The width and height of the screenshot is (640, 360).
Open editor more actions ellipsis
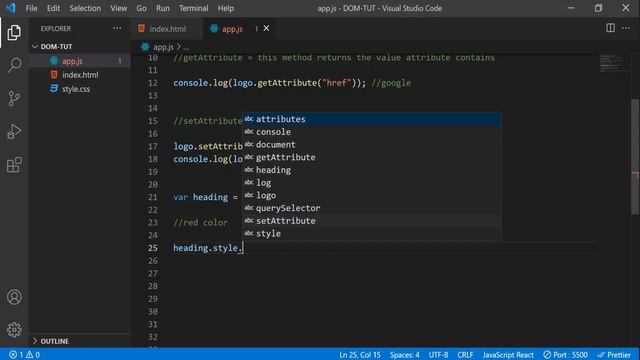click(x=626, y=28)
